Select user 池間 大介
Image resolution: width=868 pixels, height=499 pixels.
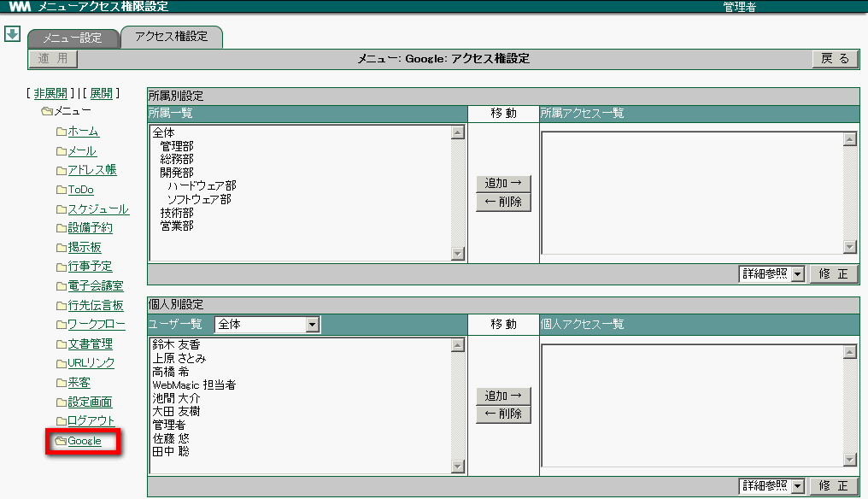tap(176, 398)
